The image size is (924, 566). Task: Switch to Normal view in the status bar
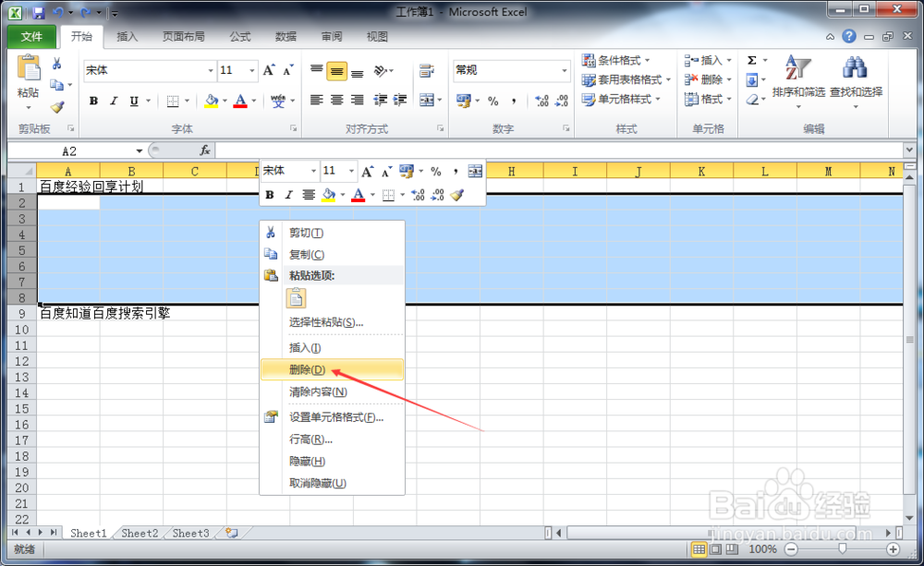699,549
